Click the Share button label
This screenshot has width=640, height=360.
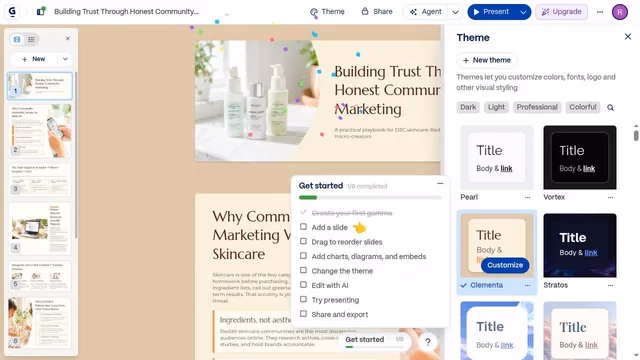pyautogui.click(x=382, y=12)
